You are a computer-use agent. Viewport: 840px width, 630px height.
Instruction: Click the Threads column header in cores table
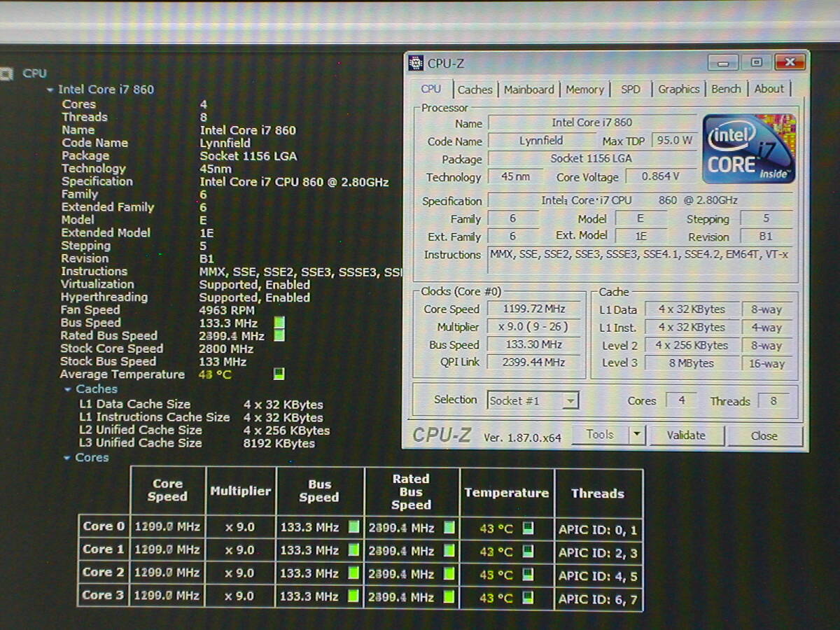(x=598, y=493)
